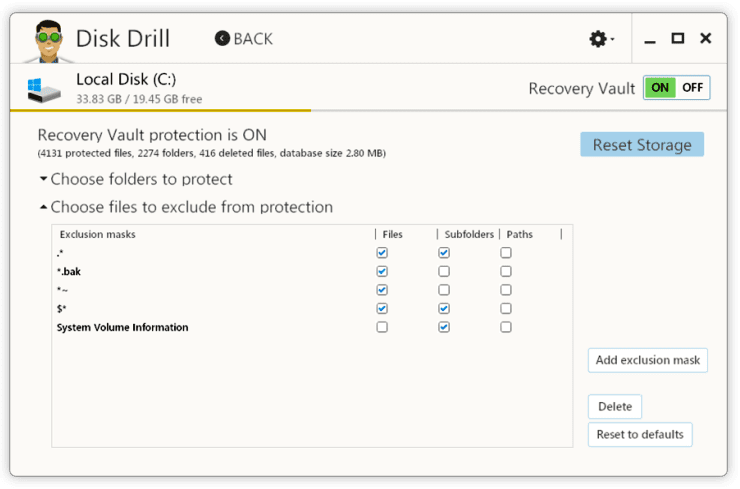The height and width of the screenshot is (489, 740).
Task: Click Reset to defaults button
Action: click(640, 435)
